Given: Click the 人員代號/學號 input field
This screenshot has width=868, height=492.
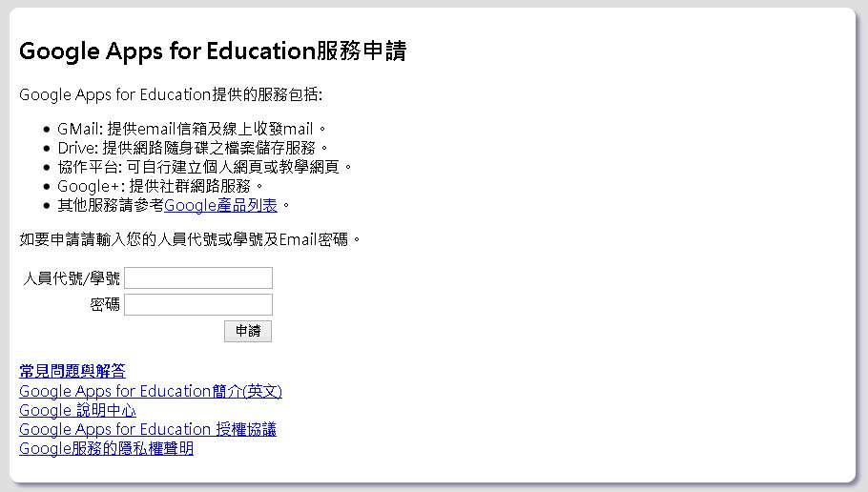Looking at the screenshot, I should point(198,277).
